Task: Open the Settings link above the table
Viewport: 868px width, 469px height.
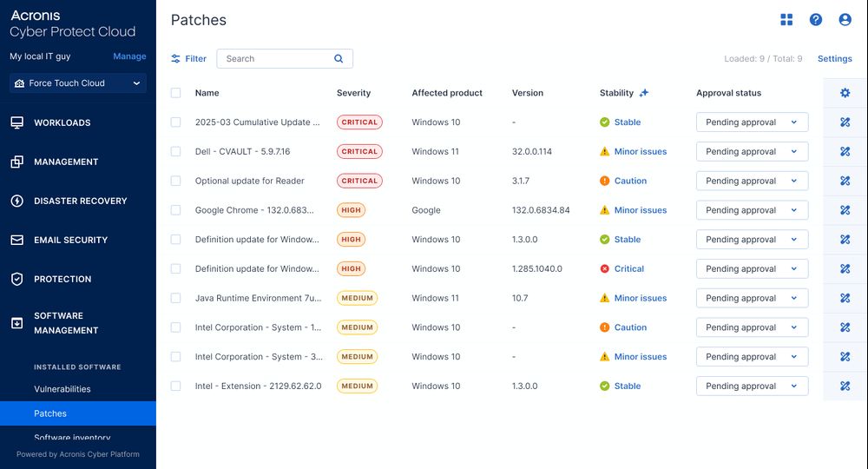Action: (835, 59)
